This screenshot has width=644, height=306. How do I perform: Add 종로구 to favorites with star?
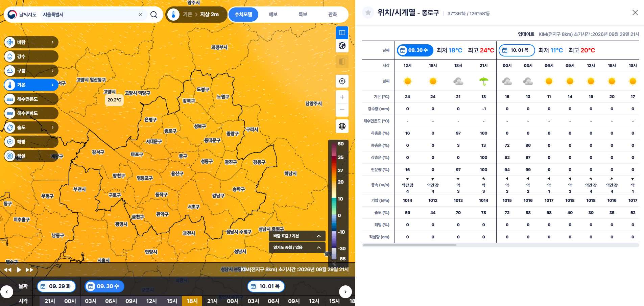[368, 13]
